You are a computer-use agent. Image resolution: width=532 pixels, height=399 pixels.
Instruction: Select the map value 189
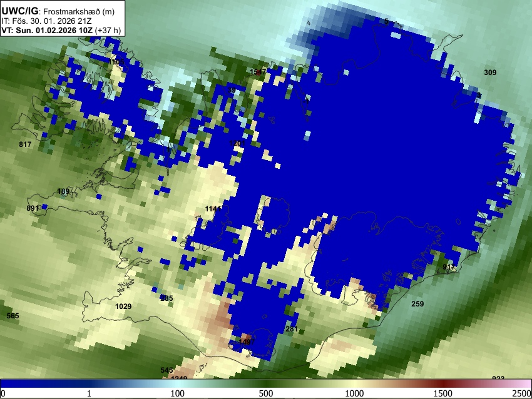click(x=63, y=191)
